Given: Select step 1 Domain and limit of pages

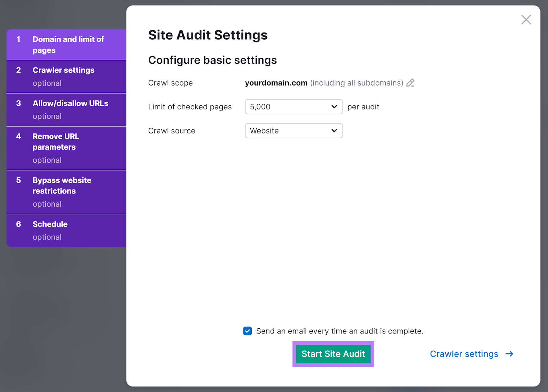Looking at the screenshot, I should click(x=66, y=45).
